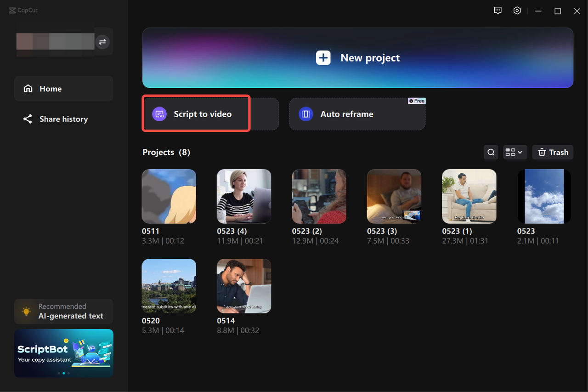Open project 0523 (4) thumbnail
Viewport: 588px width, 392px height.
pos(244,196)
